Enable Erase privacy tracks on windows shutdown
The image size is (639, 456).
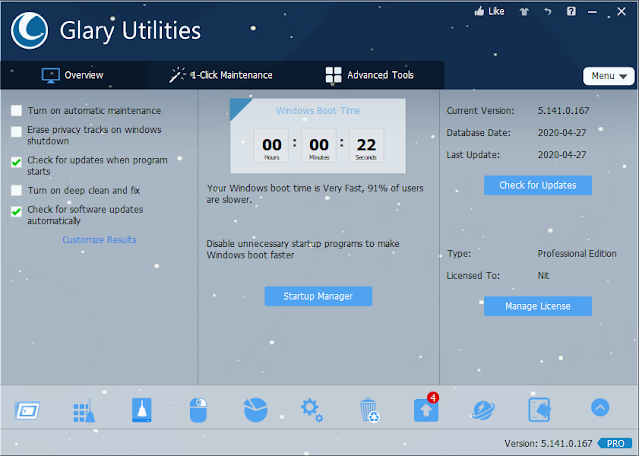coord(16,132)
